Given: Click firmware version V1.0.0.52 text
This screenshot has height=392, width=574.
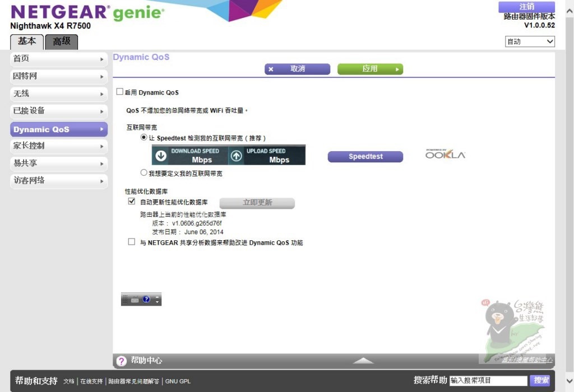Looking at the screenshot, I should [x=540, y=25].
